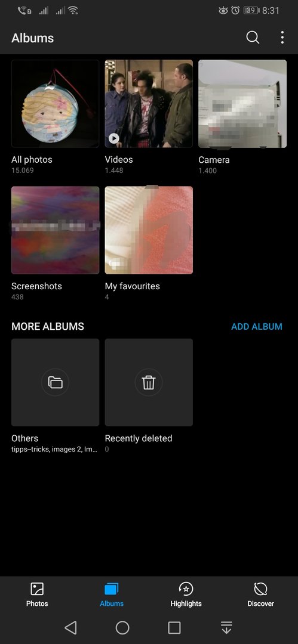298x644 pixels.
Task: Tap the Others folder icon
Action: pyautogui.click(x=55, y=382)
